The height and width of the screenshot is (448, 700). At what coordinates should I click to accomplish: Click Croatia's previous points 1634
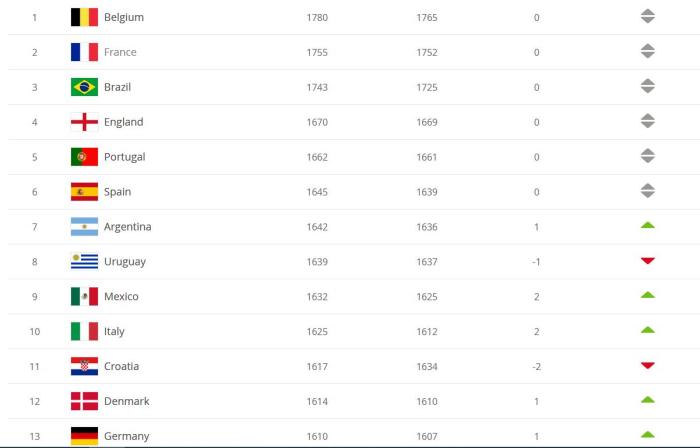click(427, 367)
